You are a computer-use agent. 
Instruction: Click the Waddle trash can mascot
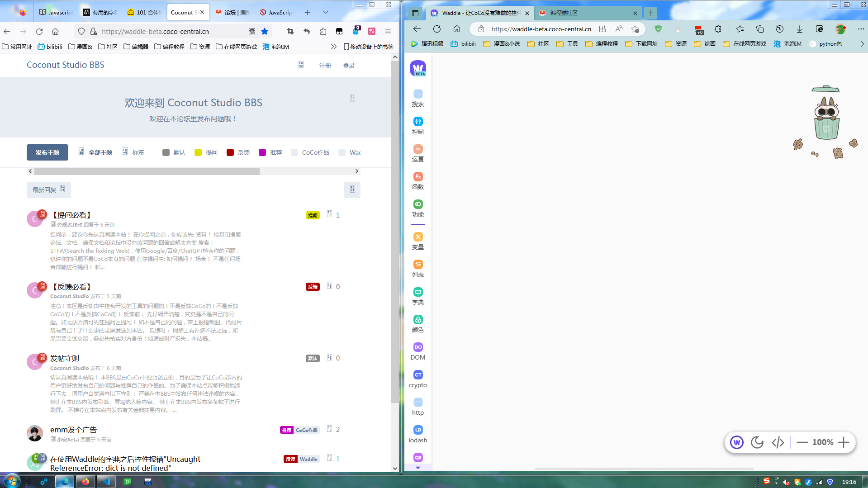coord(826,113)
